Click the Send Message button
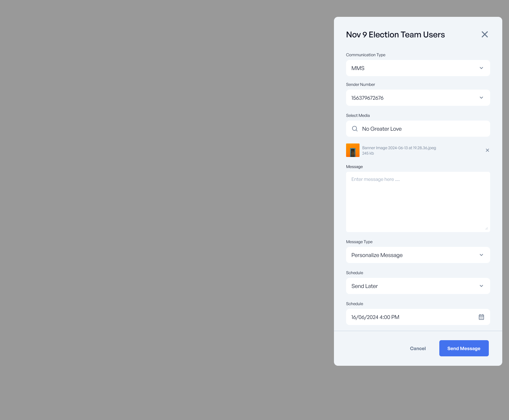Image resolution: width=509 pixels, height=420 pixels. 464,348
